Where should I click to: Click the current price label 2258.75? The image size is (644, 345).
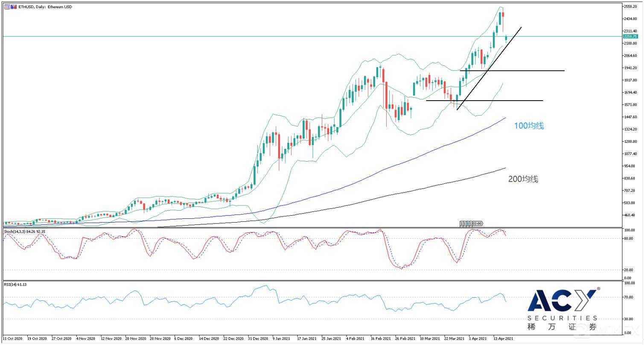tap(630, 37)
